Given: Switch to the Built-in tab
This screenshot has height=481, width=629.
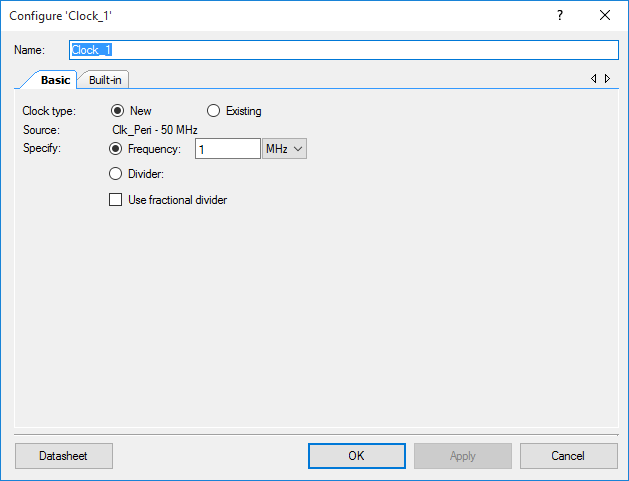Looking at the screenshot, I should pyautogui.click(x=105, y=80).
